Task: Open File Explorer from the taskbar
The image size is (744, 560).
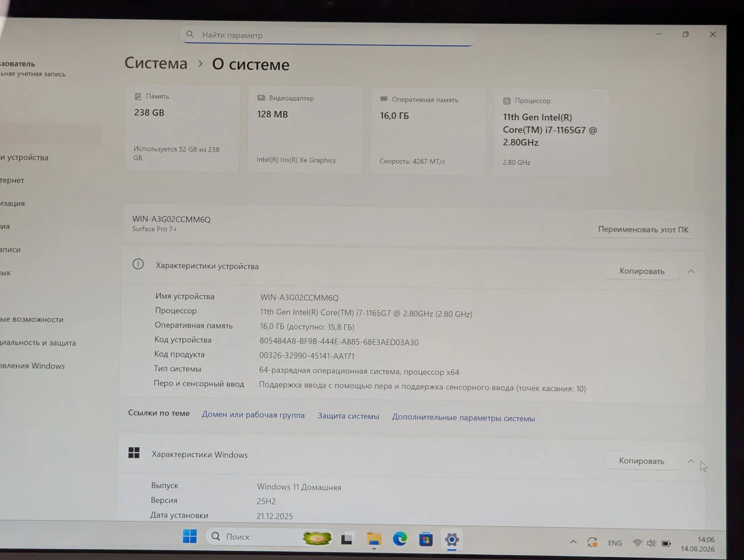Action: coord(374,539)
